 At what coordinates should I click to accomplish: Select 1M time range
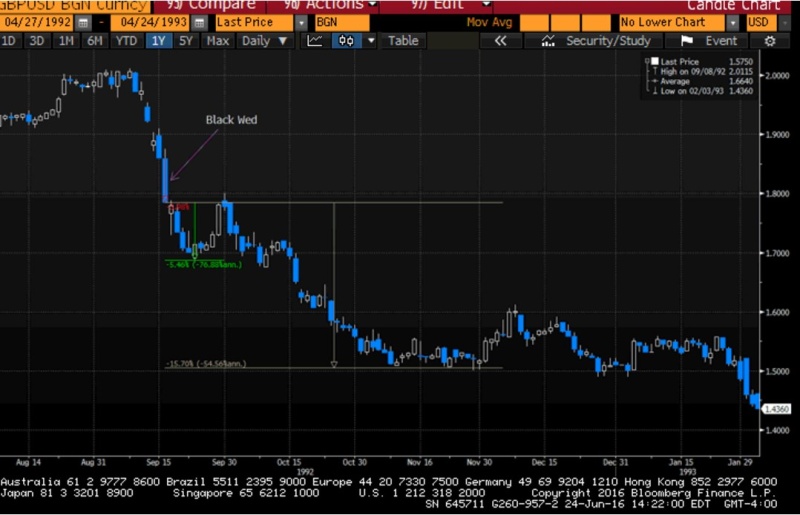tap(66, 41)
